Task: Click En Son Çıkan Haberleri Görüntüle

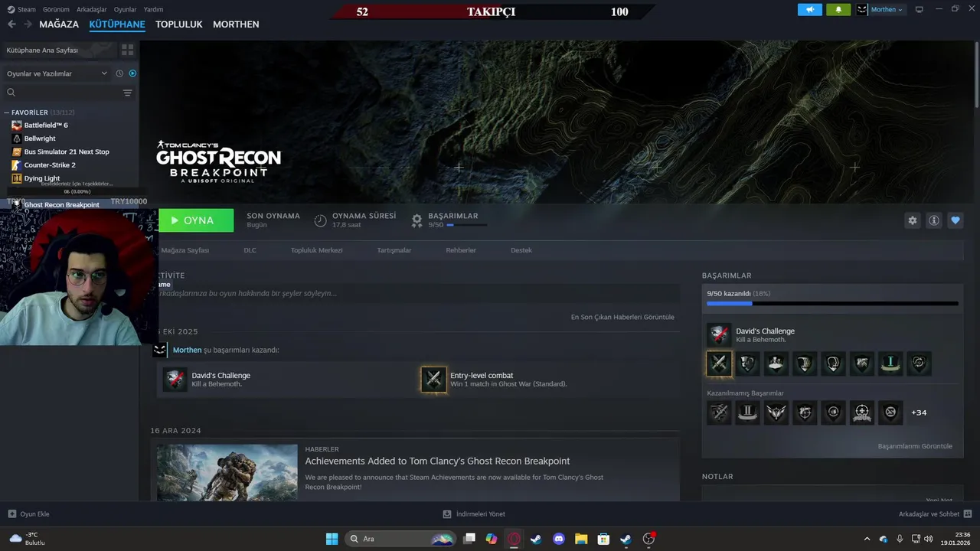Action: point(622,317)
